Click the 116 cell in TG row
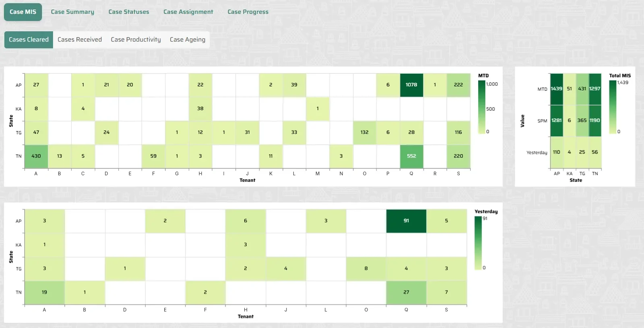Screen dimensions: 644x328 (x=458, y=133)
